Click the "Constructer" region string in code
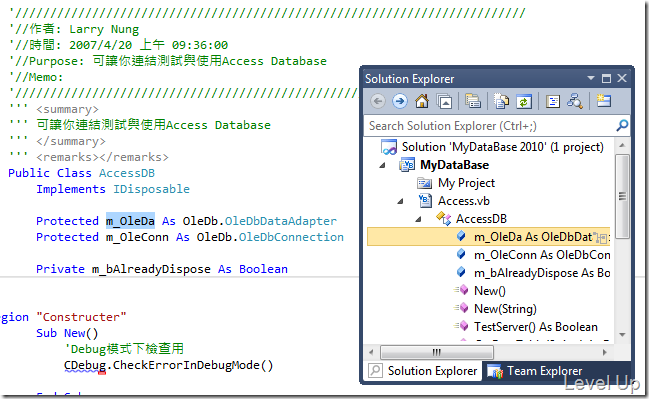This screenshot has width=649, height=399. (x=81, y=317)
